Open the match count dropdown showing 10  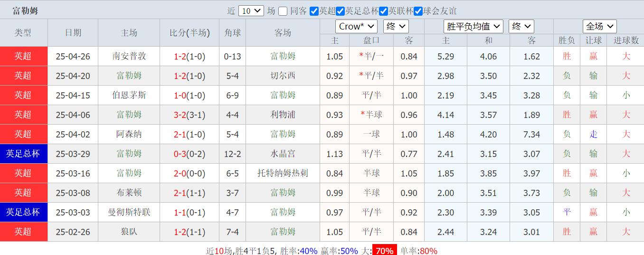click(251, 11)
